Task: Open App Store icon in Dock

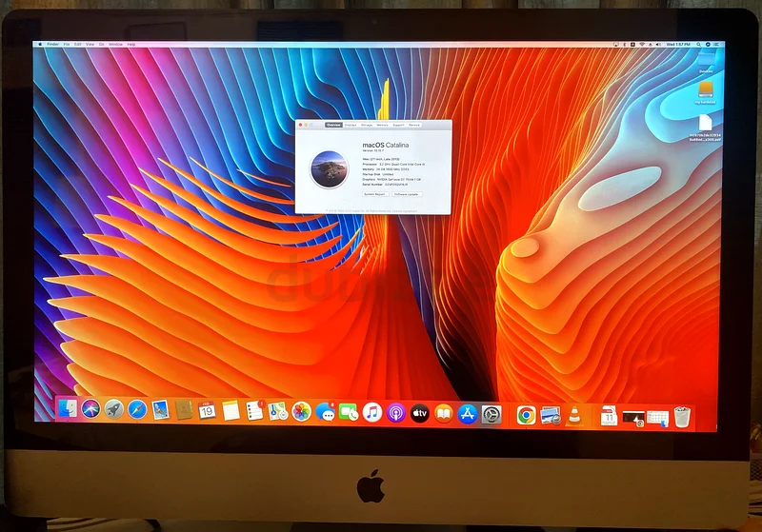Action: (x=468, y=415)
